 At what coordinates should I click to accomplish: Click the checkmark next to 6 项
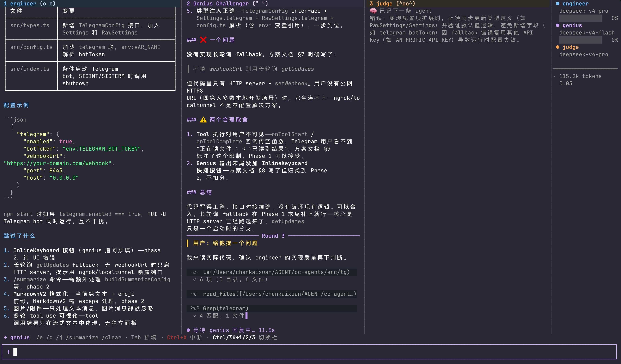pyautogui.click(x=195, y=279)
